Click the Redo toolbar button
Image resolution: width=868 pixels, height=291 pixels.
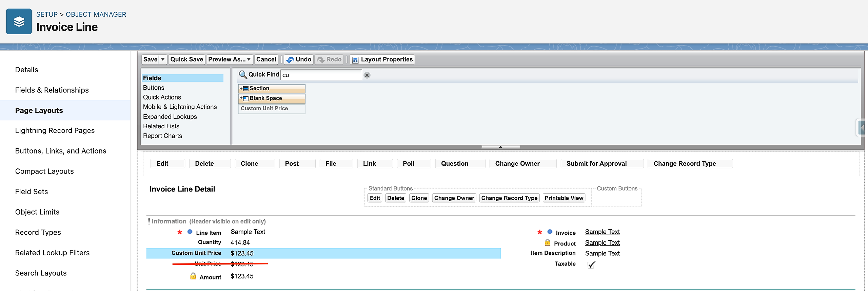pos(329,59)
